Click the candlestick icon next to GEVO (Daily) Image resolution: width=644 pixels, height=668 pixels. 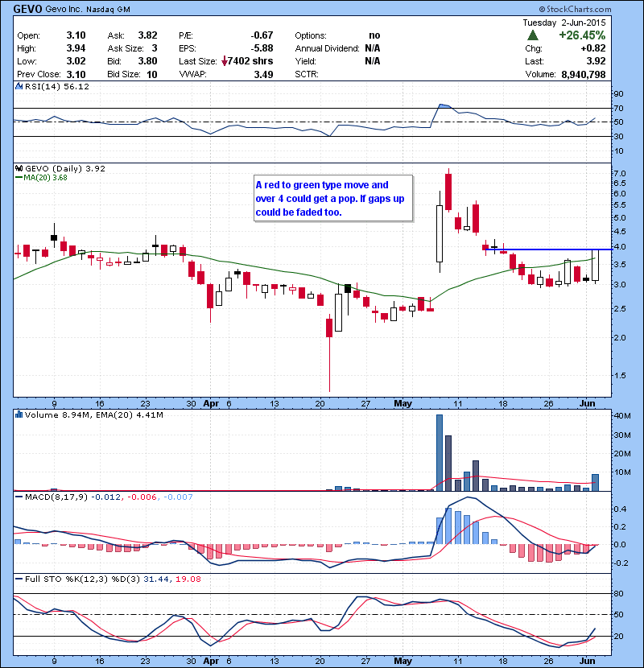19,168
